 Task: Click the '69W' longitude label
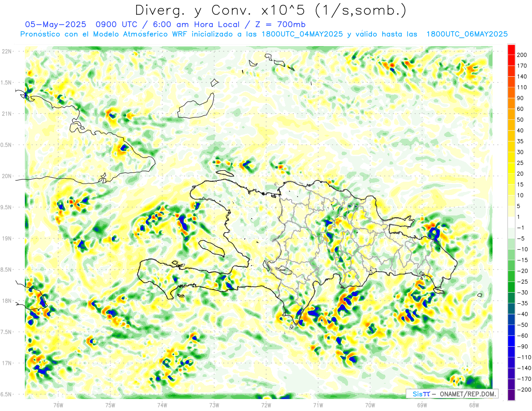pos(422,405)
